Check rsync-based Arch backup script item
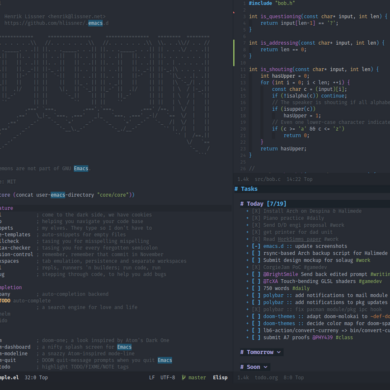Viewport: 390px width, 390px height. pos(256,253)
